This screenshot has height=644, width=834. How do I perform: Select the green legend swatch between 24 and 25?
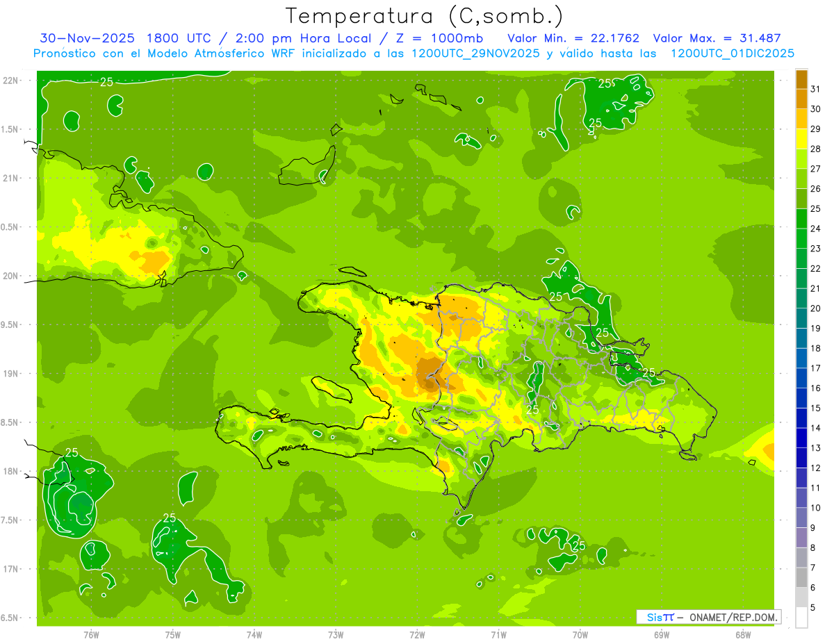click(801, 219)
